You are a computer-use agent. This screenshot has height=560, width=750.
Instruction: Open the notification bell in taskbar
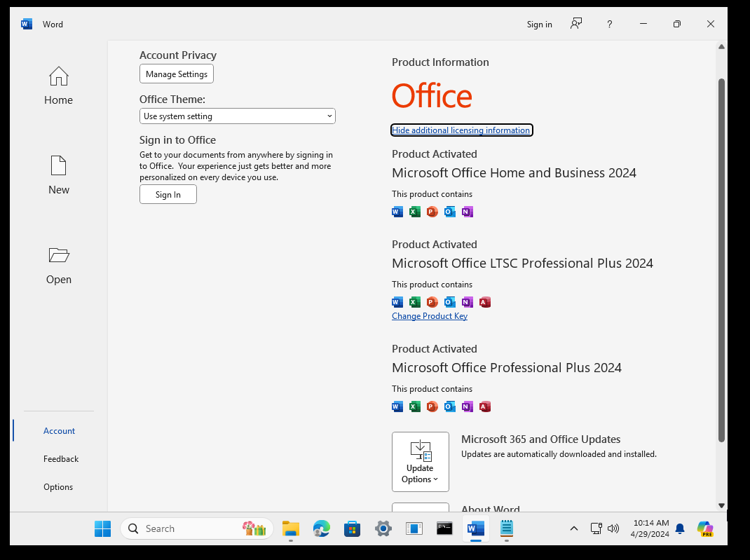point(680,528)
